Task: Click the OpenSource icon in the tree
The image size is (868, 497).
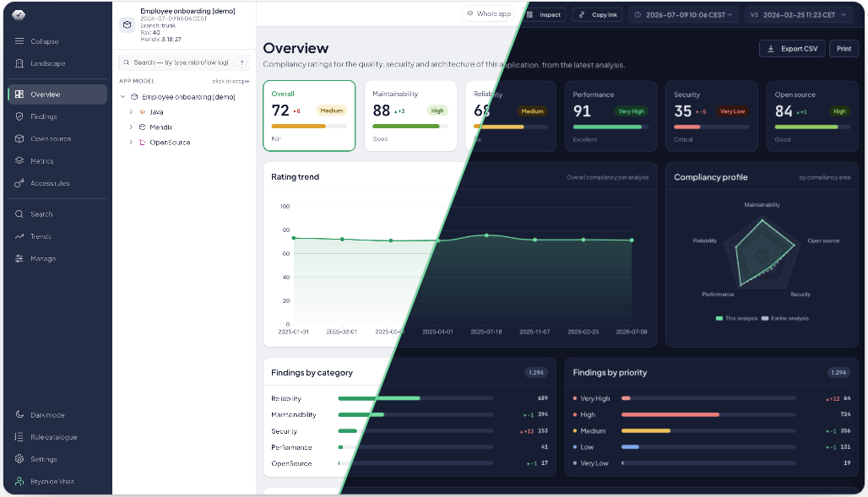Action: 142,143
